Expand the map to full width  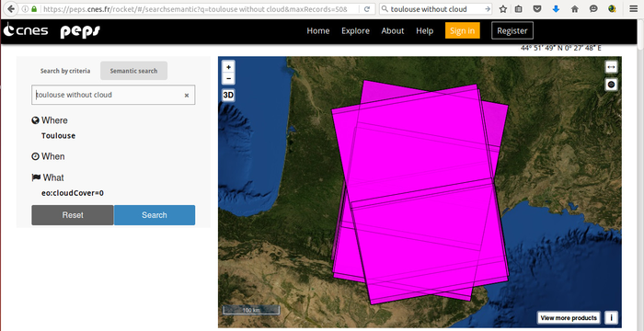(611, 67)
